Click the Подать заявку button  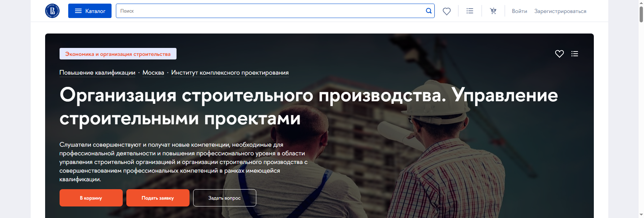158,198
